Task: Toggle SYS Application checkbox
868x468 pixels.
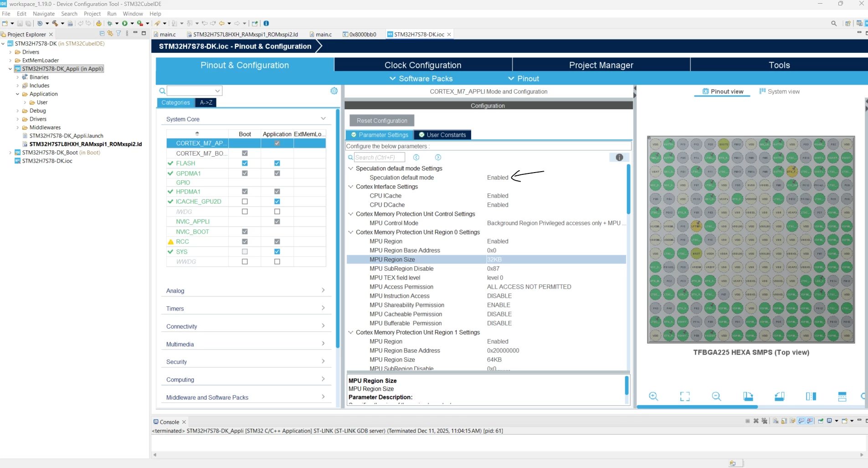Action: pos(277,252)
